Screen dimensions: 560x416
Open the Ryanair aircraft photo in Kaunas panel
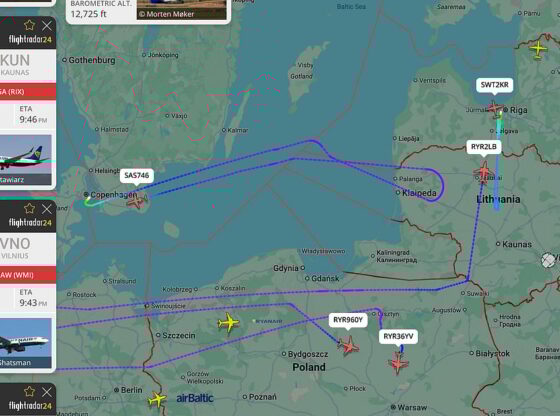click(26, 160)
